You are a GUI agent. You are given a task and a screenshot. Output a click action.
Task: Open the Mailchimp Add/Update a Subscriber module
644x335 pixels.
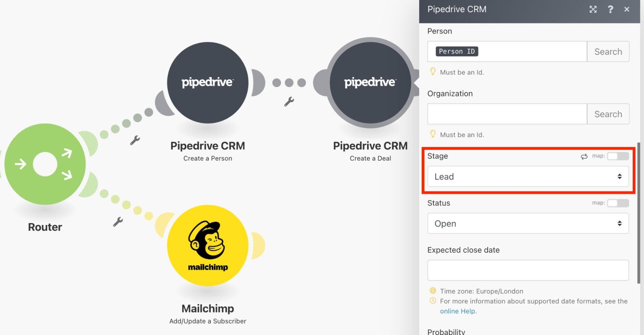[x=207, y=245]
